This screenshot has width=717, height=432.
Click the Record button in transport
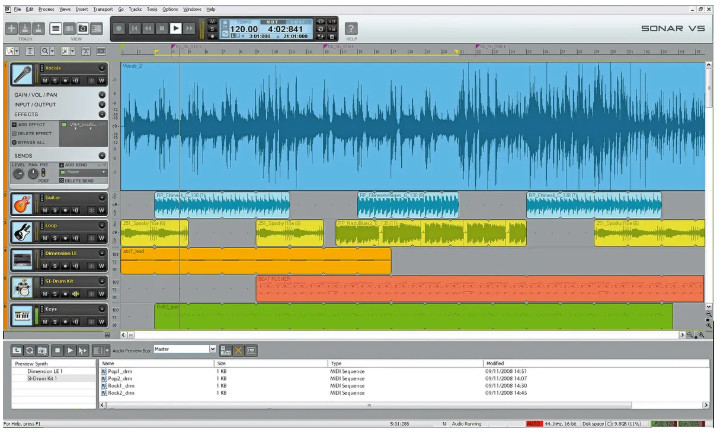click(x=119, y=28)
